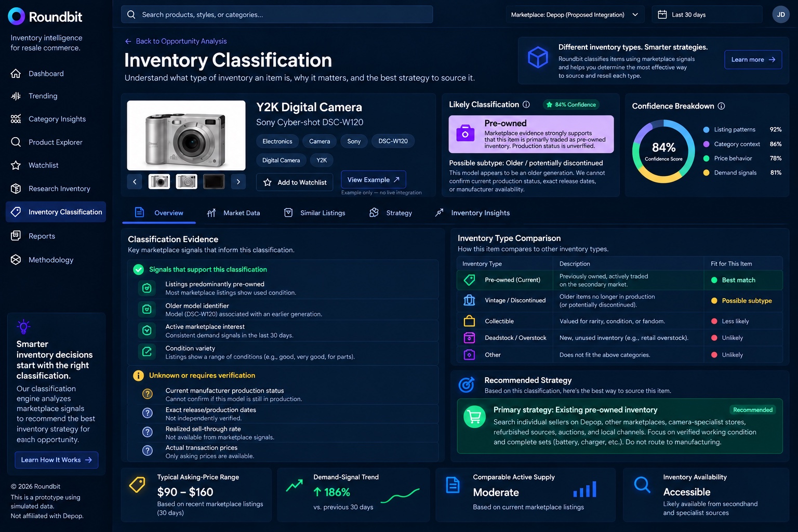798x532 pixels.
Task: Switch to the Inventory Insights tab
Action: coord(472,213)
